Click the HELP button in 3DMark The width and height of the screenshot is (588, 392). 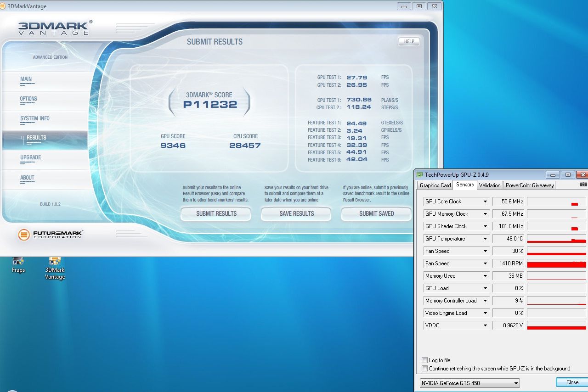click(409, 41)
